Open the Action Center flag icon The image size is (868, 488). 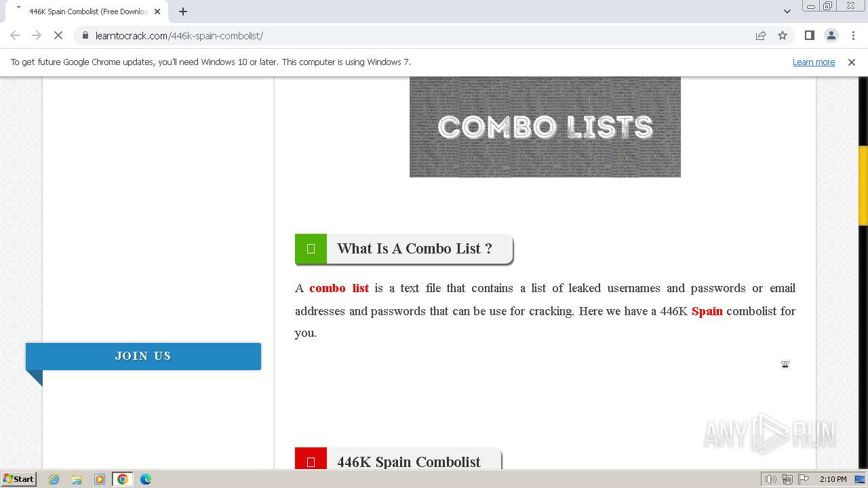click(803, 479)
